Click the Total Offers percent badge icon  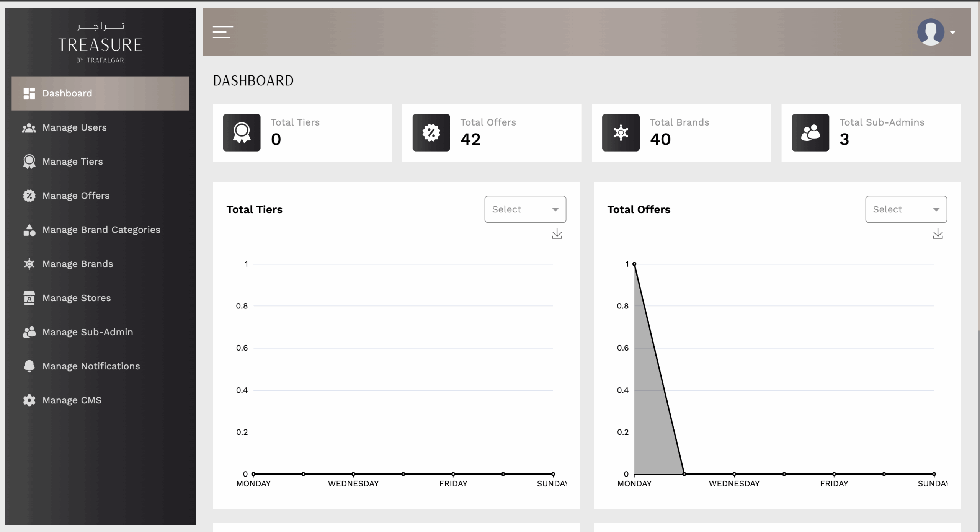click(x=431, y=132)
